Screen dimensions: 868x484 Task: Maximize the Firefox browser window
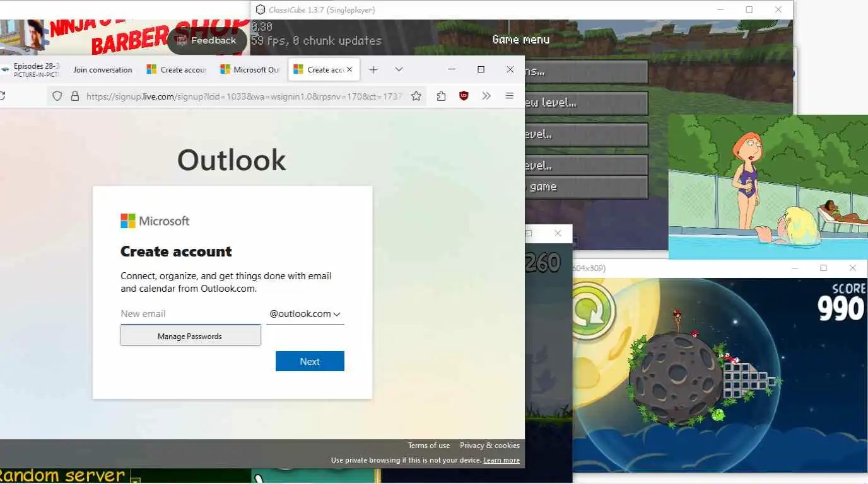[481, 69]
